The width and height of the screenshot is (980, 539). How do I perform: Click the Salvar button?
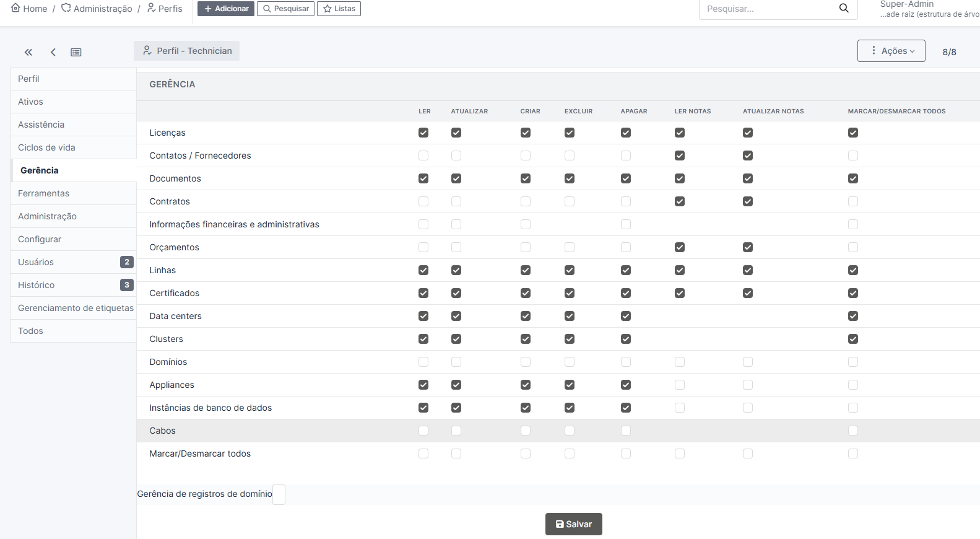[573, 524]
